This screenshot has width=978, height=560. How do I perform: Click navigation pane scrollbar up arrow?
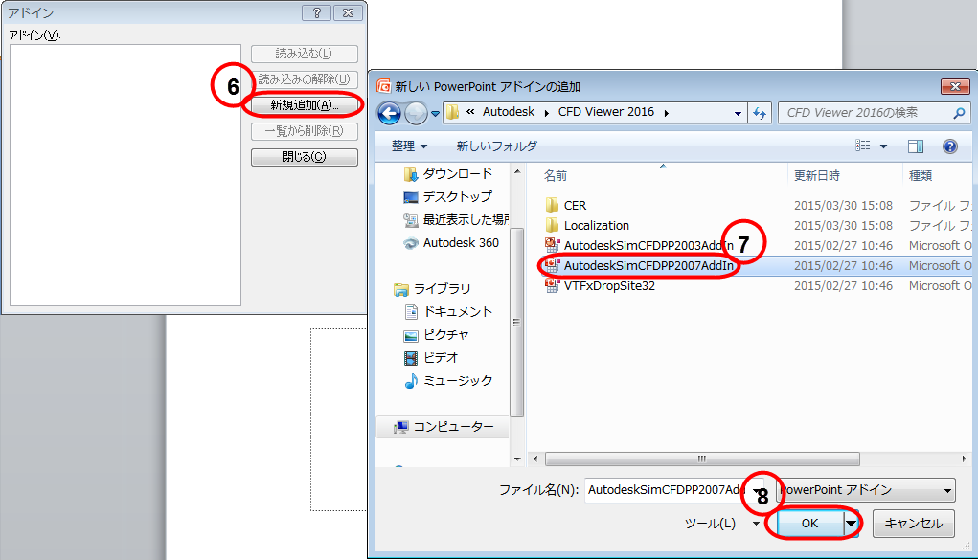click(517, 170)
